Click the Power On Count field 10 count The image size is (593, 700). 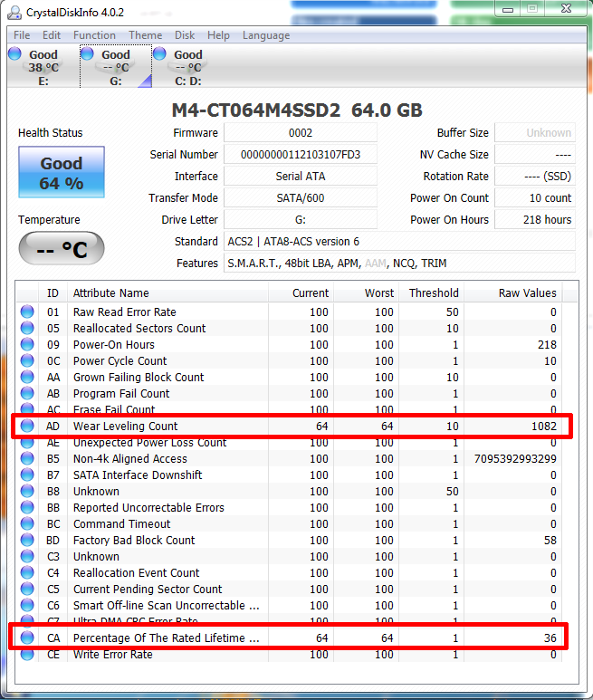(535, 197)
